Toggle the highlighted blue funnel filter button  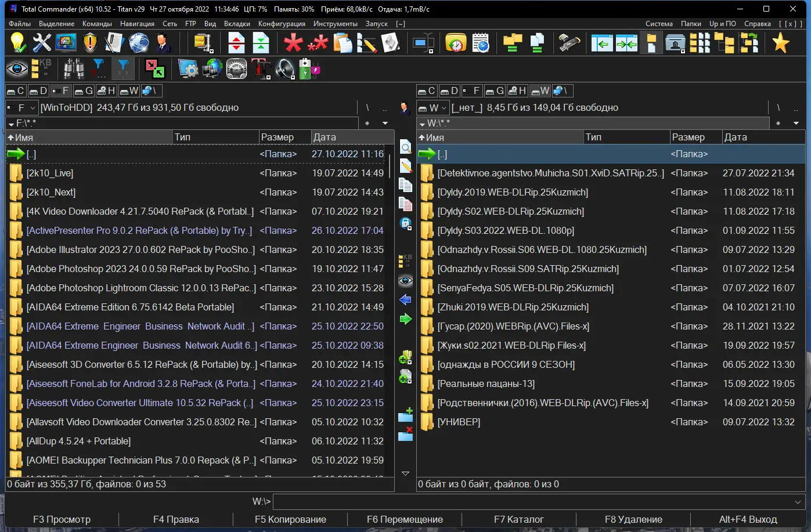(122, 69)
